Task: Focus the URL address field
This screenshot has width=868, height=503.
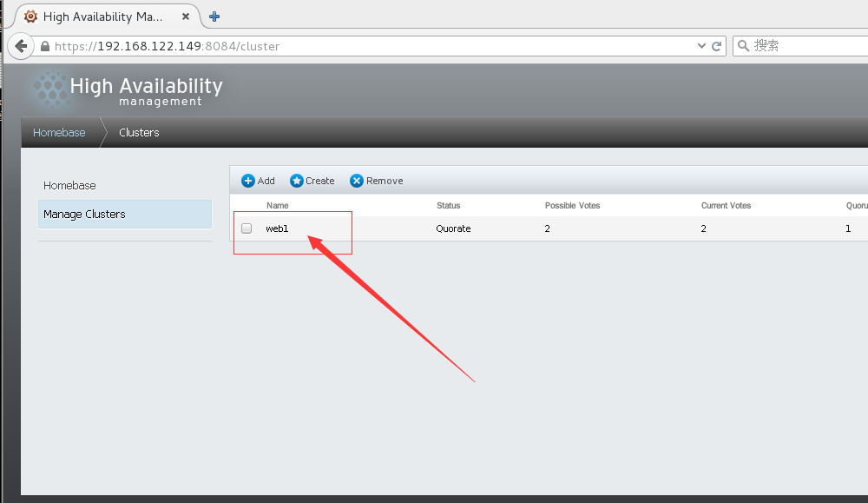Action: click(x=373, y=46)
